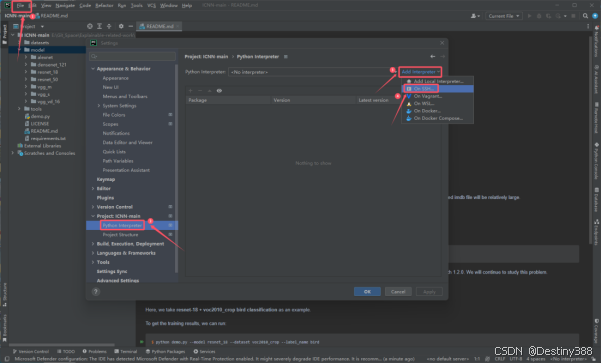602x363 pixels.
Task: Toggle show early releases eye icon
Action: pyautogui.click(x=219, y=91)
